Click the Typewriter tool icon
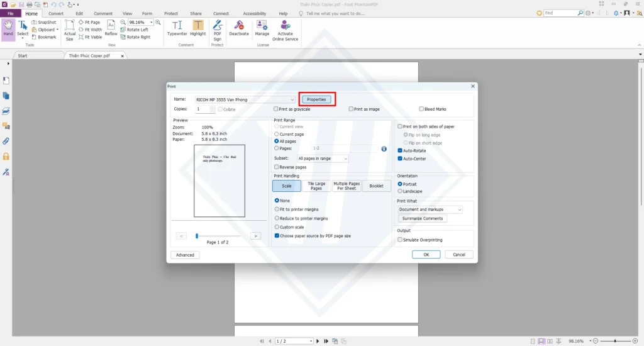This screenshot has height=346, width=644. [x=177, y=28]
